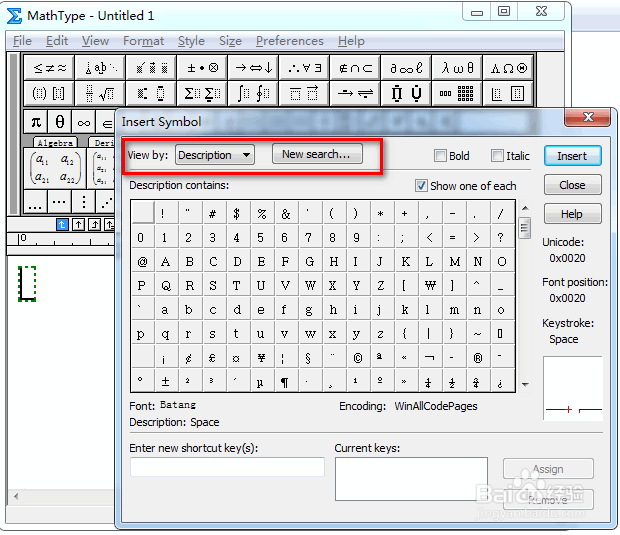Open the Format menu
Viewport: 620px width, 535px height.
[143, 41]
